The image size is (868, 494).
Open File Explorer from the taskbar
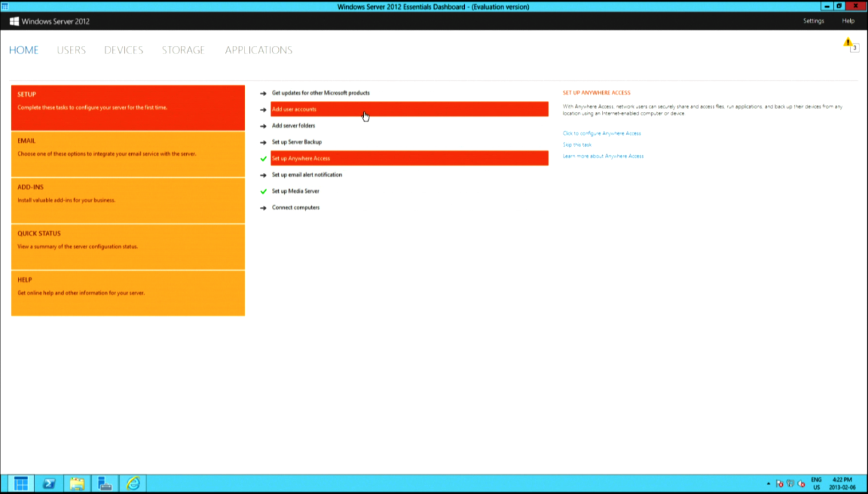pos(77,484)
